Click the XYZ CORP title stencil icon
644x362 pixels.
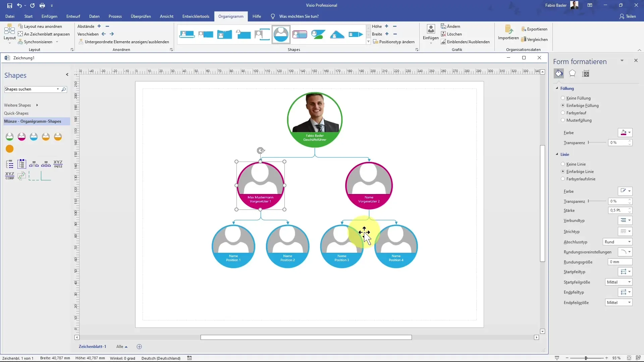coord(10,176)
